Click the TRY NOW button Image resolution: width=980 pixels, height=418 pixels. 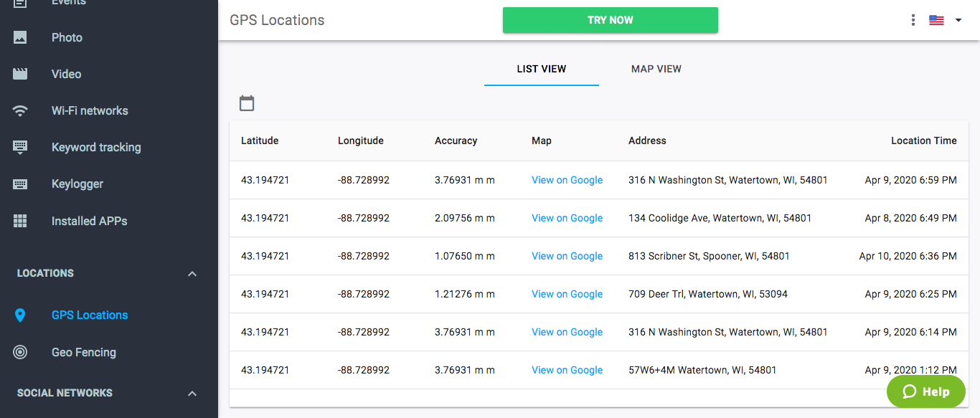[611, 20]
